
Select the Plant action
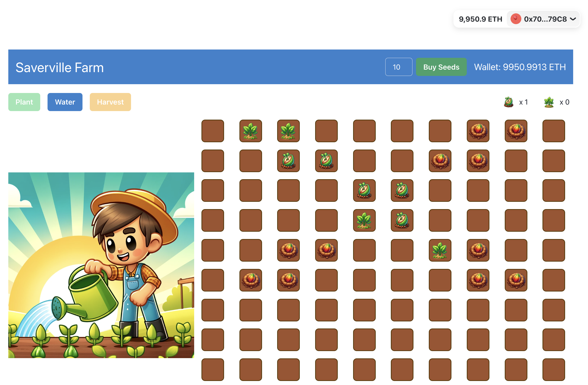tap(24, 102)
